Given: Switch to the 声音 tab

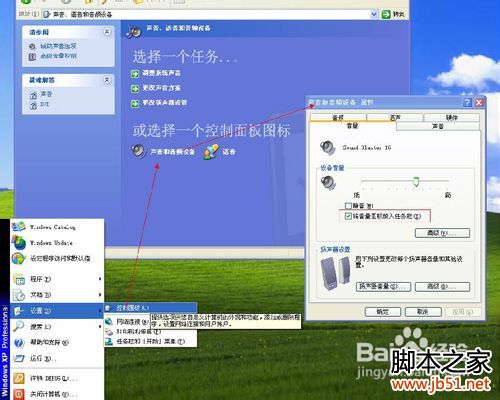Looking at the screenshot, I should [x=438, y=126].
